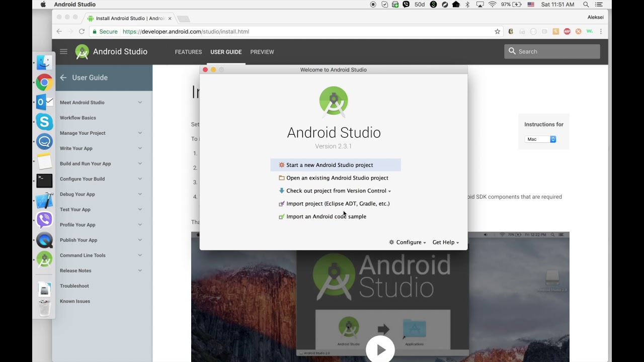
Task: Expand Profile Your App section
Action: [x=140, y=225]
